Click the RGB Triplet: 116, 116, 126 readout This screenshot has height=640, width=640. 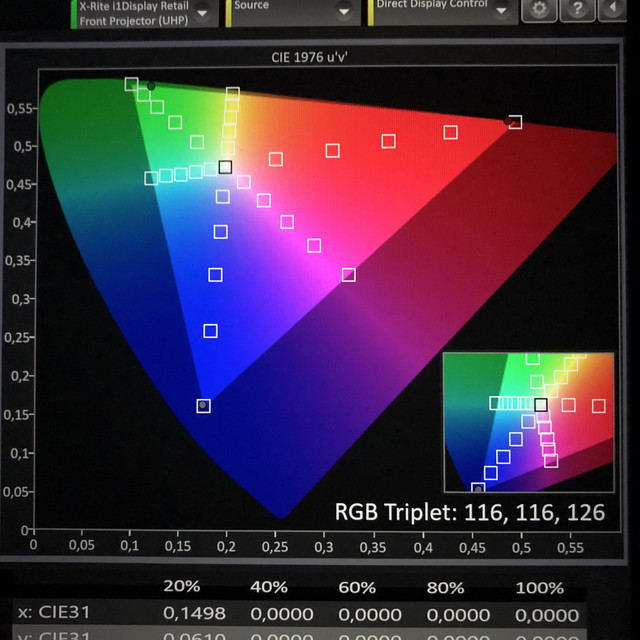point(469,512)
